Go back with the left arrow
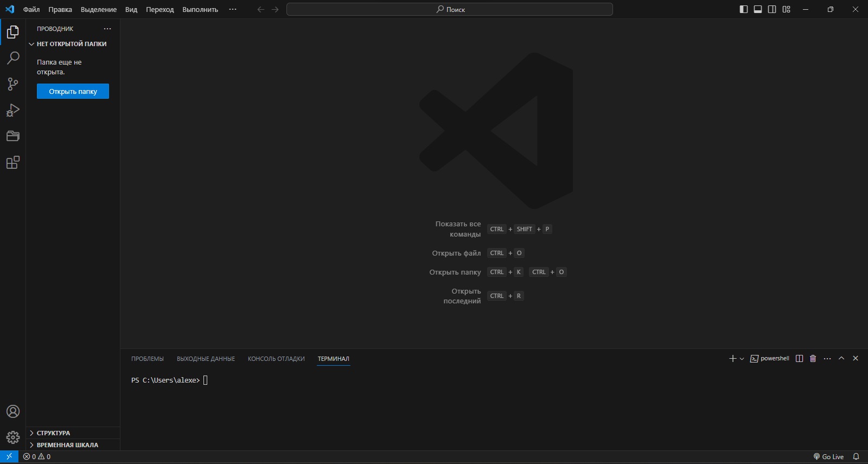Viewport: 868px width, 464px height. click(x=261, y=9)
